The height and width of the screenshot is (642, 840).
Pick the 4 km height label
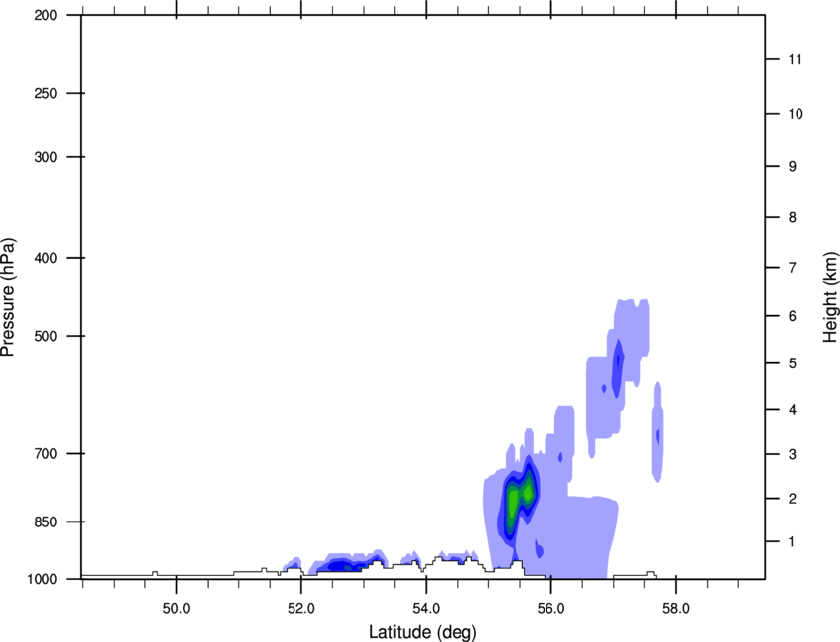(793, 410)
